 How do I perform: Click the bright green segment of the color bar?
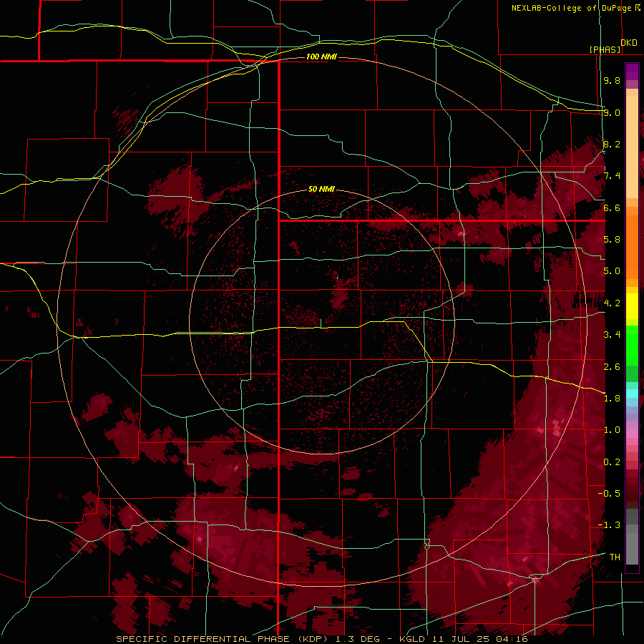[x=632, y=347]
